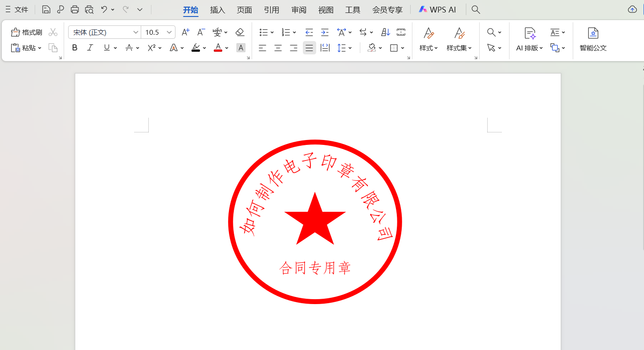Toggle bold formatting

[74, 48]
